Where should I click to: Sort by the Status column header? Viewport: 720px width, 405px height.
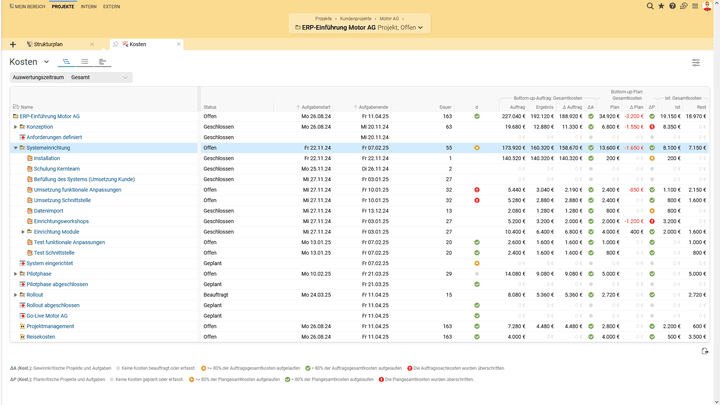coord(210,107)
